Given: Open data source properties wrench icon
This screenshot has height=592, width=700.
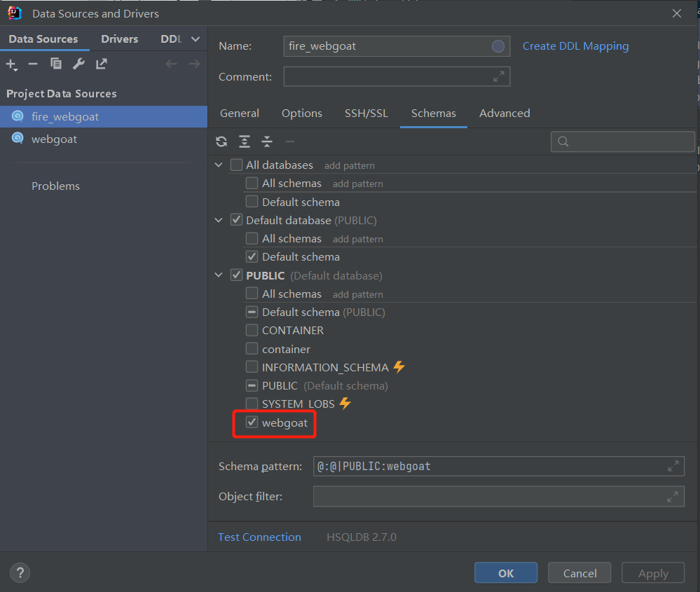Looking at the screenshot, I should (78, 64).
